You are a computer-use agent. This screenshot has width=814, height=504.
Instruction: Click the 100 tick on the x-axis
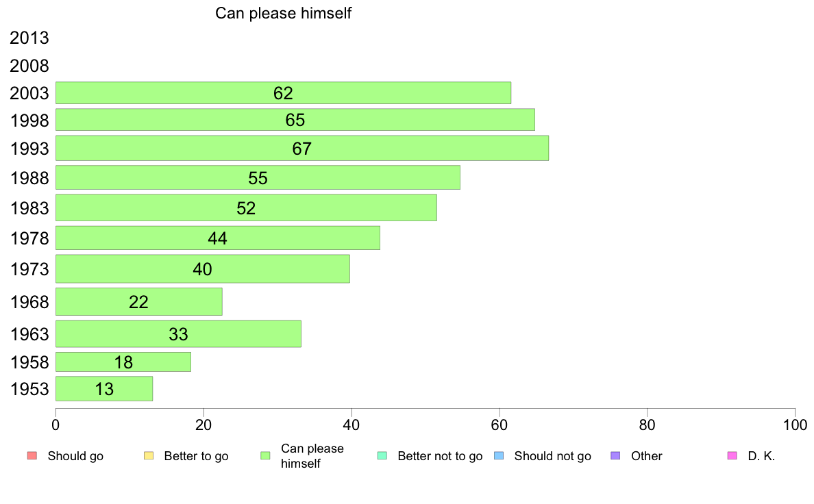click(795, 425)
